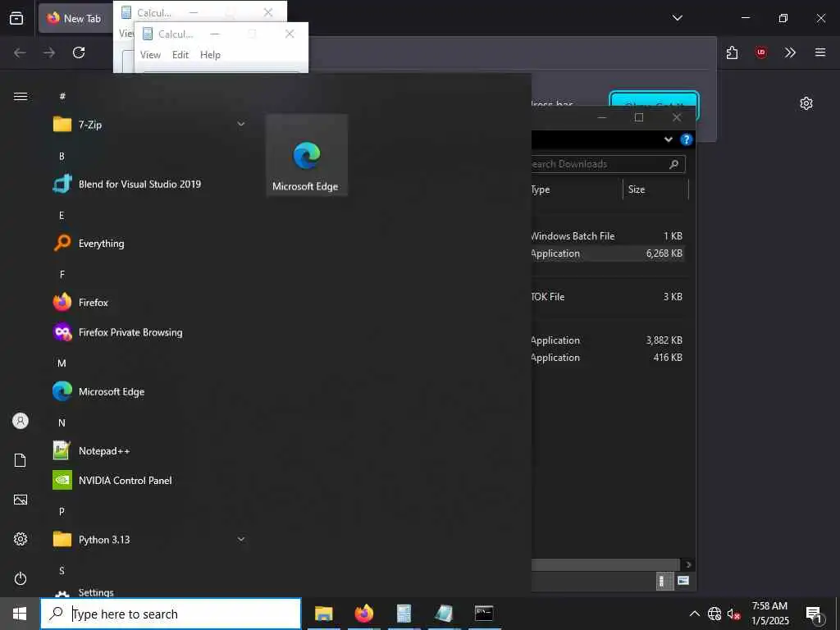The height and width of the screenshot is (630, 840).
Task: Open Calculator View menu
Action: pos(150,55)
